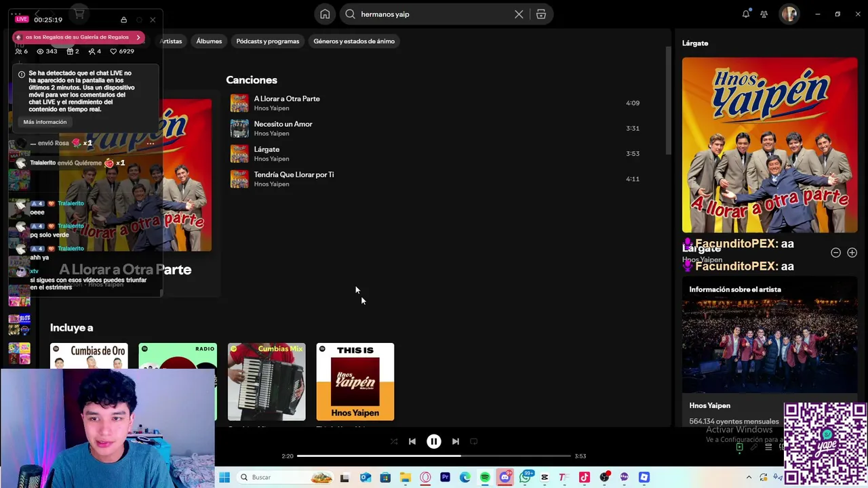868x488 pixels.
Task: Open Hnos Yaipen artist link in sidebar
Action: (x=709, y=405)
